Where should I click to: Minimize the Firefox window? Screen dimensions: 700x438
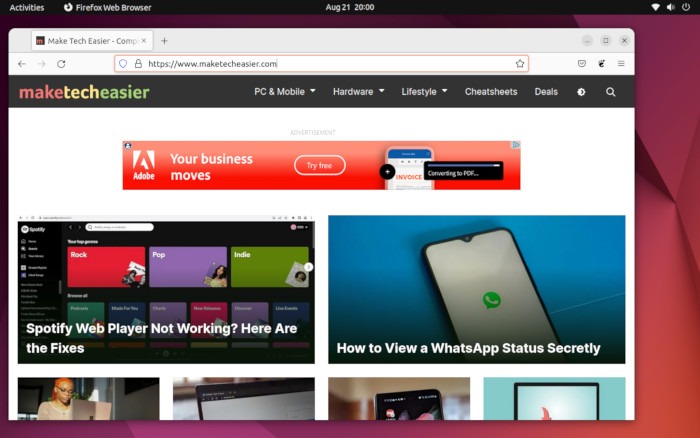(587, 41)
